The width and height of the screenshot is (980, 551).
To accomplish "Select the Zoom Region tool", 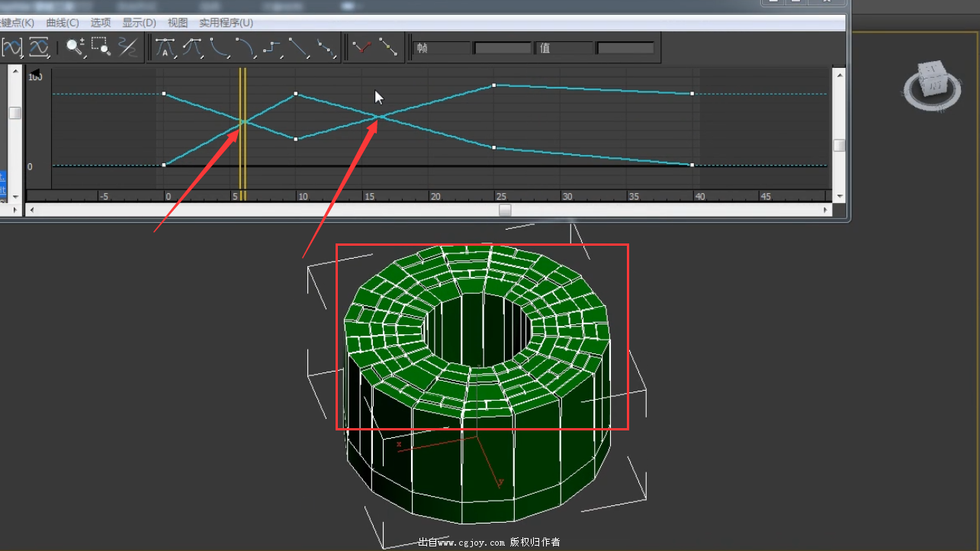I will click(101, 47).
